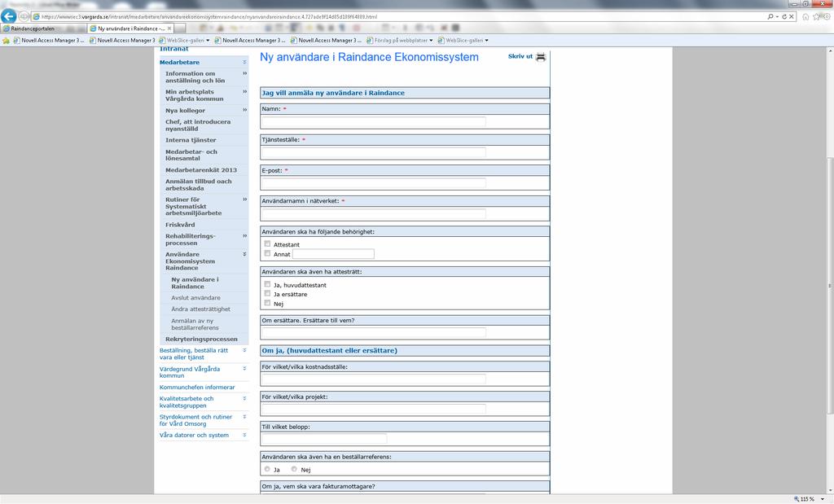The height and width of the screenshot is (504, 834).
Task: Click the 'Till vilket belopp' field
Action: point(324,439)
